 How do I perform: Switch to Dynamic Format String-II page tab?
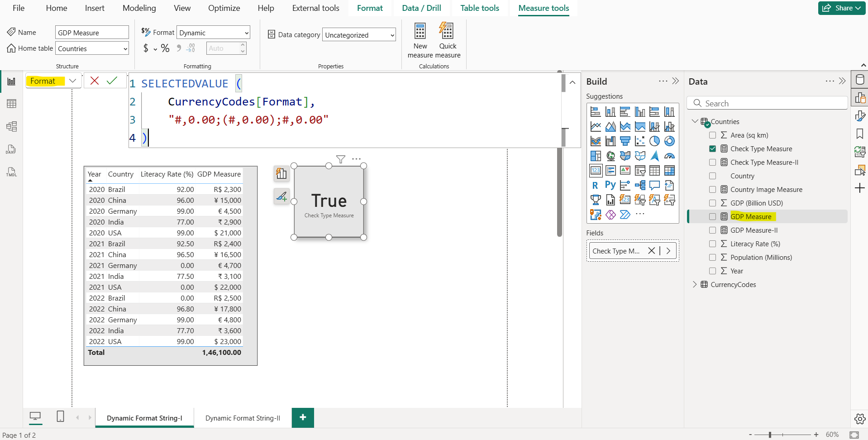click(x=243, y=418)
